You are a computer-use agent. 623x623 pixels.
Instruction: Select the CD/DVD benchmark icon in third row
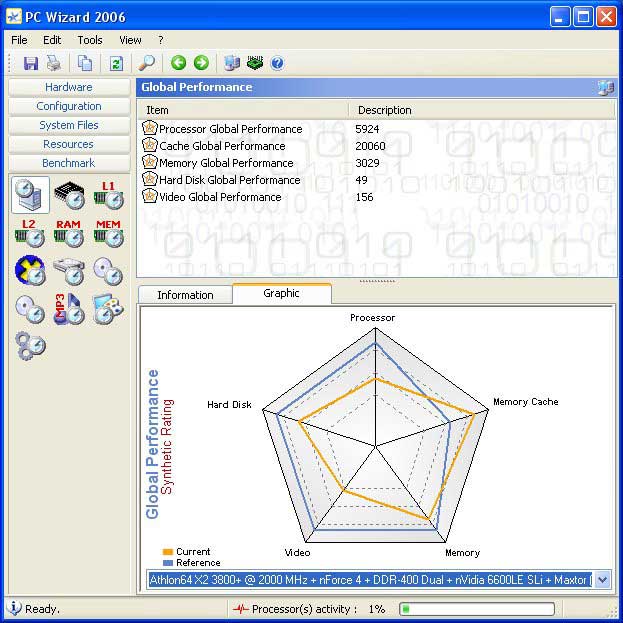(108, 271)
